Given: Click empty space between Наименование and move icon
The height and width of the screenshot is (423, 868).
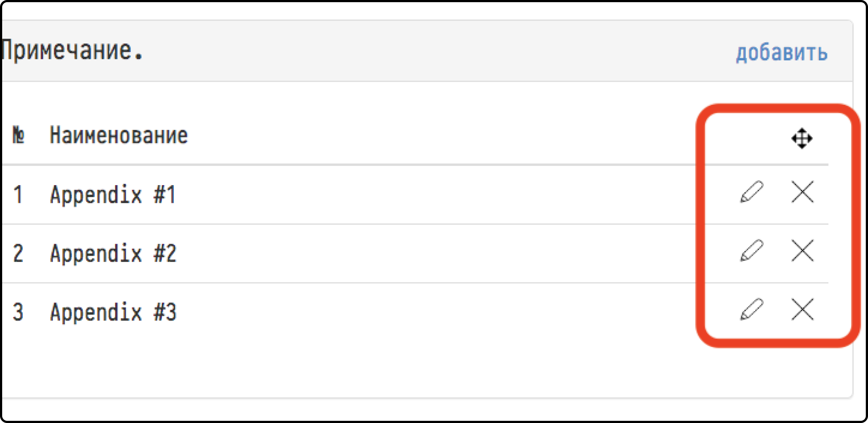Looking at the screenshot, I should (x=434, y=136).
